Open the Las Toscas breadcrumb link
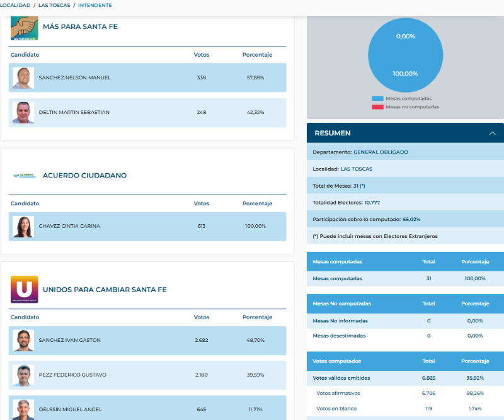The height and width of the screenshot is (420, 504). tap(53, 5)
